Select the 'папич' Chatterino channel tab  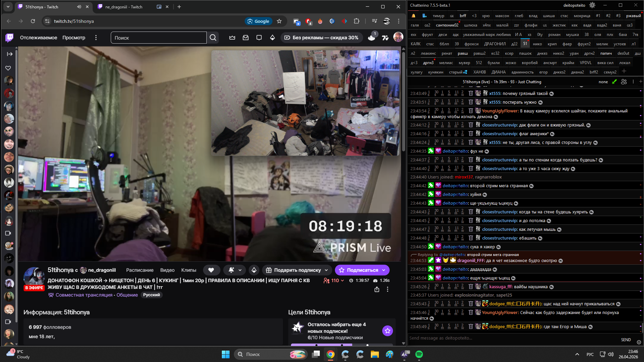606,53
